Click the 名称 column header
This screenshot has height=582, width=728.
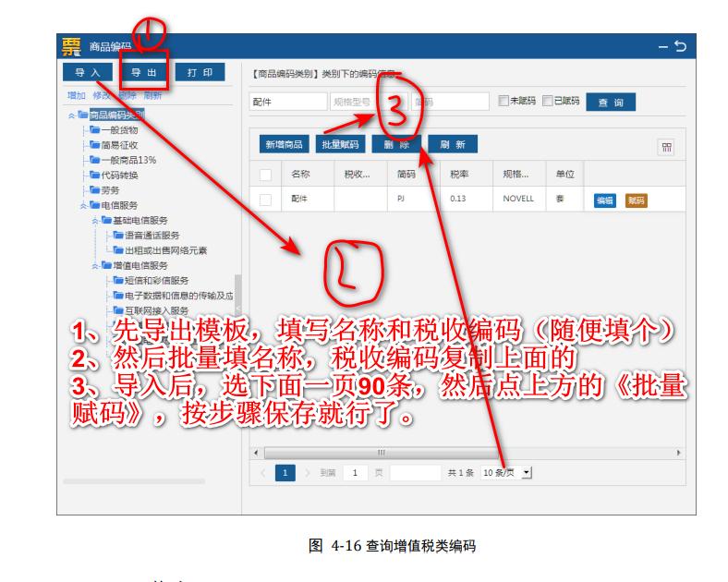300,174
